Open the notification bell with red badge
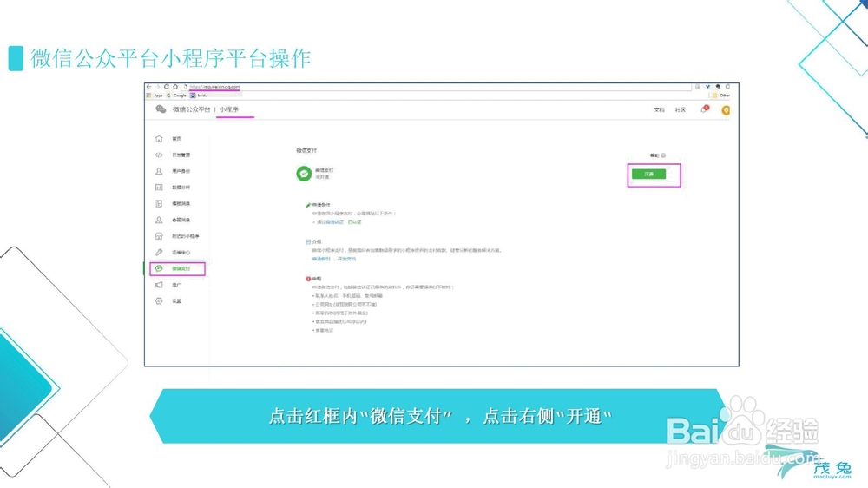The image size is (868, 488). point(704,109)
